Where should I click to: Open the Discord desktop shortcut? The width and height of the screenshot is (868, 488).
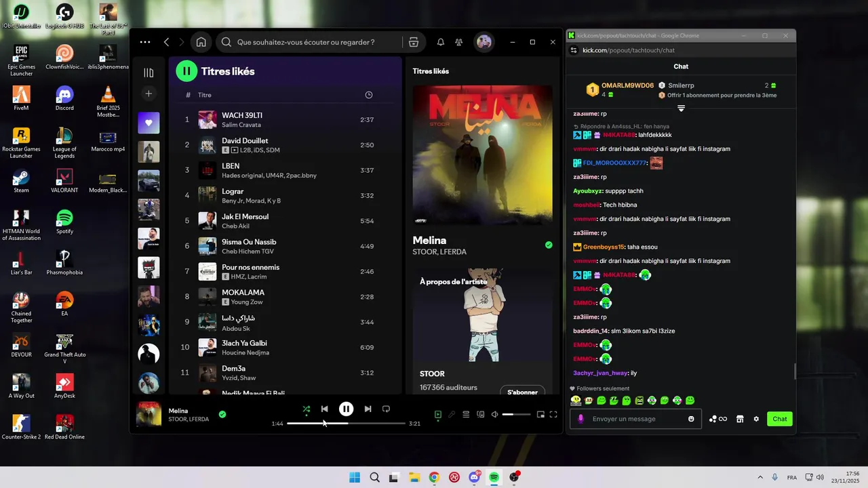(x=64, y=98)
